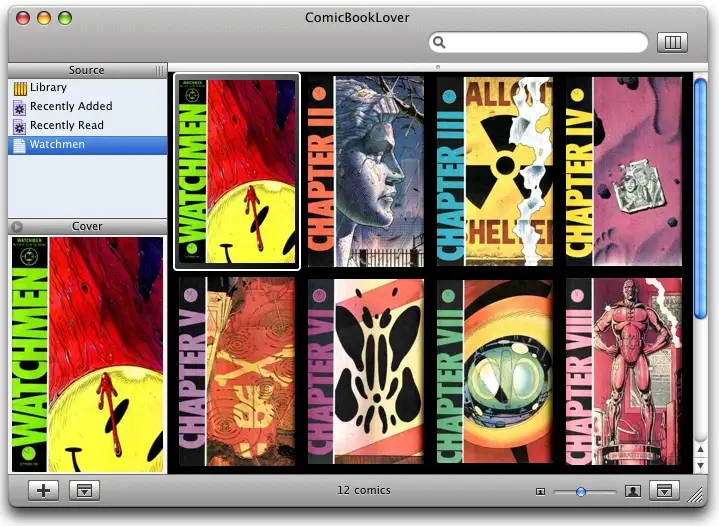Click the scrollbar down arrow
This screenshot has height=526, width=719.
[x=700, y=465]
